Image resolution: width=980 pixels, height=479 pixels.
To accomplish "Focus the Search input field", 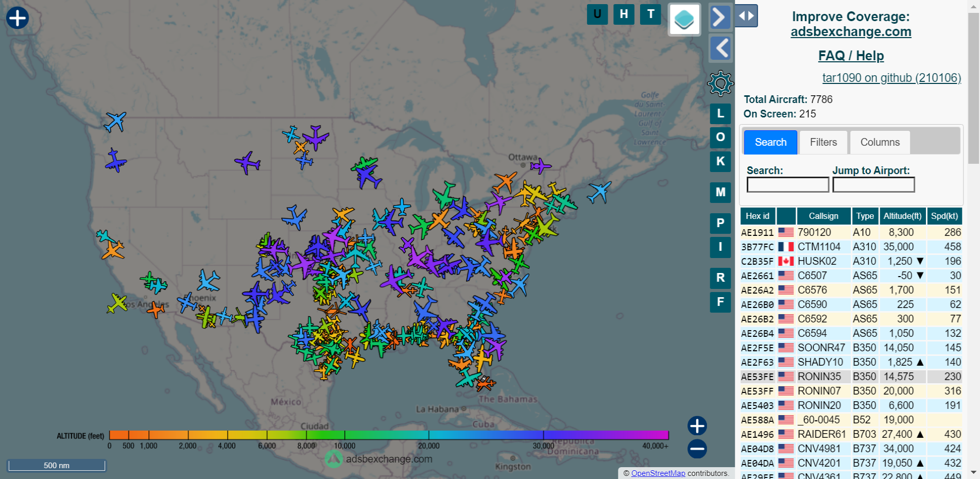I will tap(788, 185).
